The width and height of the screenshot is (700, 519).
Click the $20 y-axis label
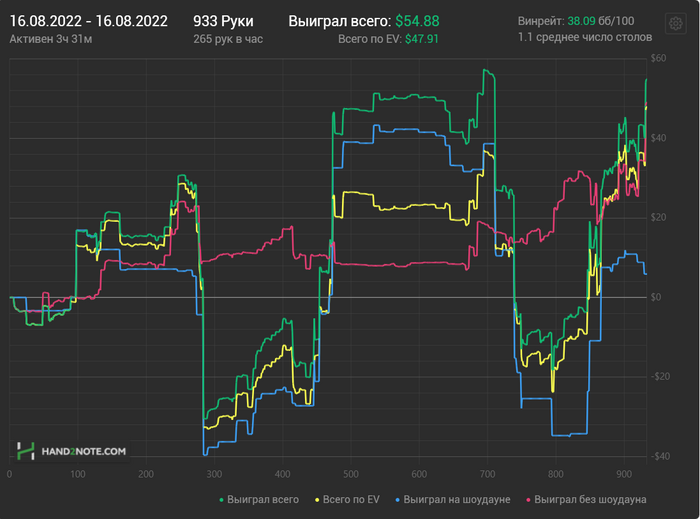tap(658, 217)
